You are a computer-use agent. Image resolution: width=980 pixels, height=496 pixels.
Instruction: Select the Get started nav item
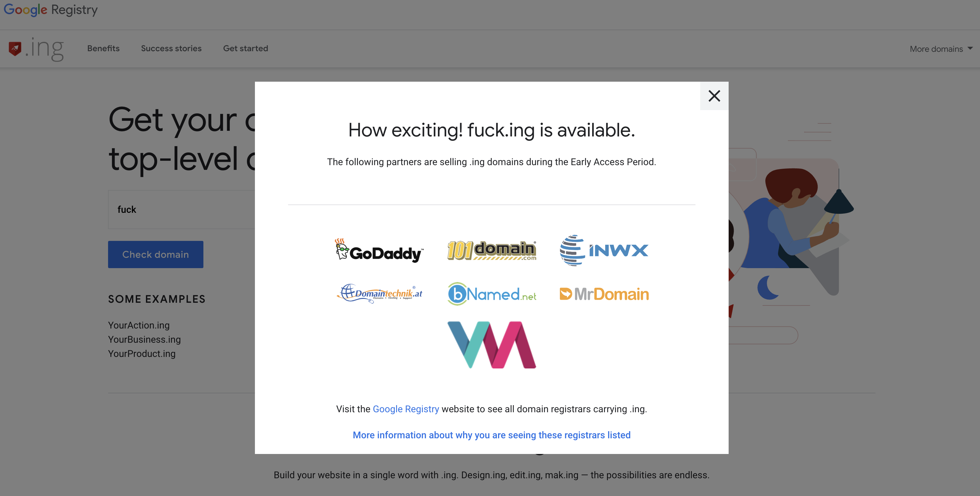245,48
